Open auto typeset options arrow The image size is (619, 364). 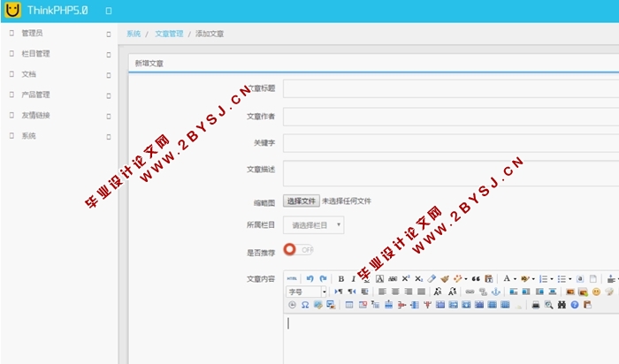(466, 279)
